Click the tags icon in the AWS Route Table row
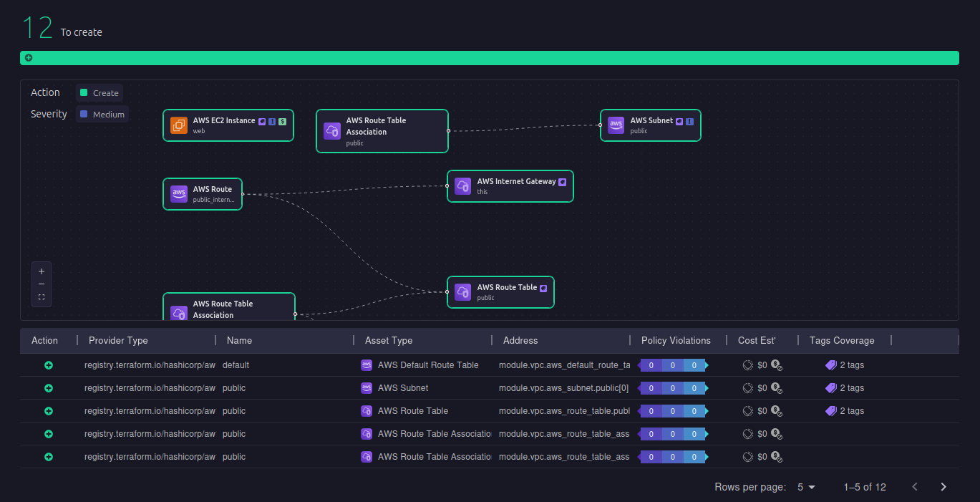 click(x=831, y=411)
